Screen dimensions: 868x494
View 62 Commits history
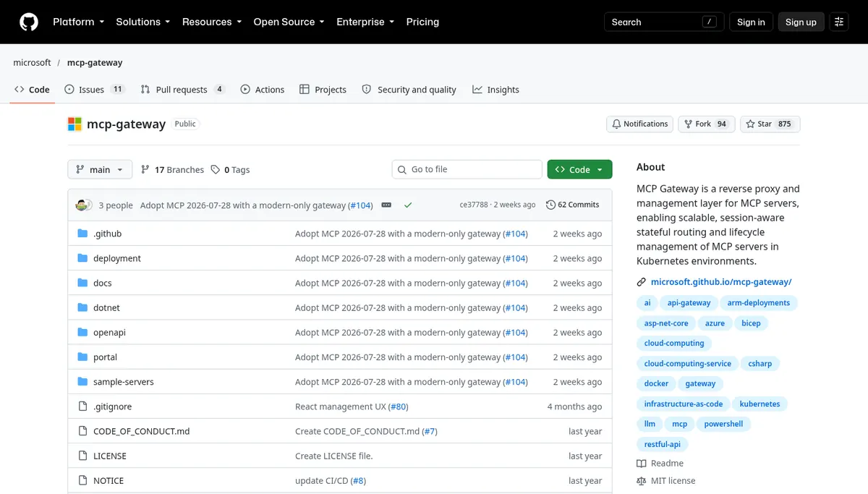pos(572,205)
